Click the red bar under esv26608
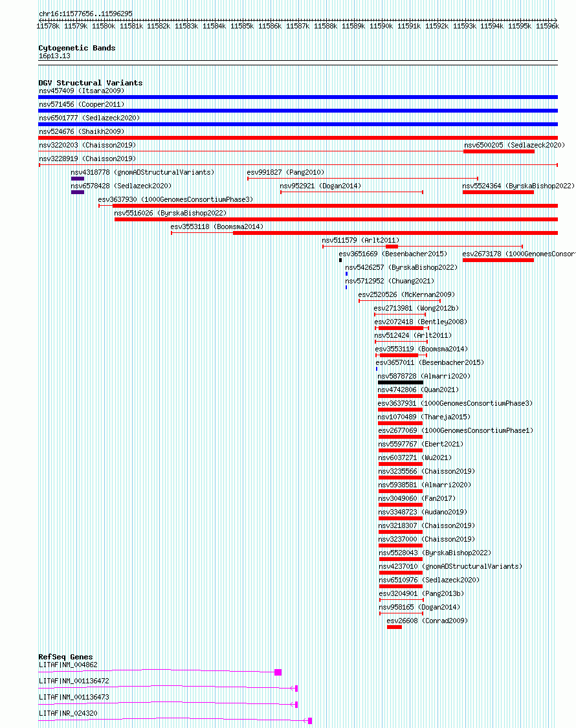Image resolution: width=576 pixels, height=728 pixels. [394, 627]
